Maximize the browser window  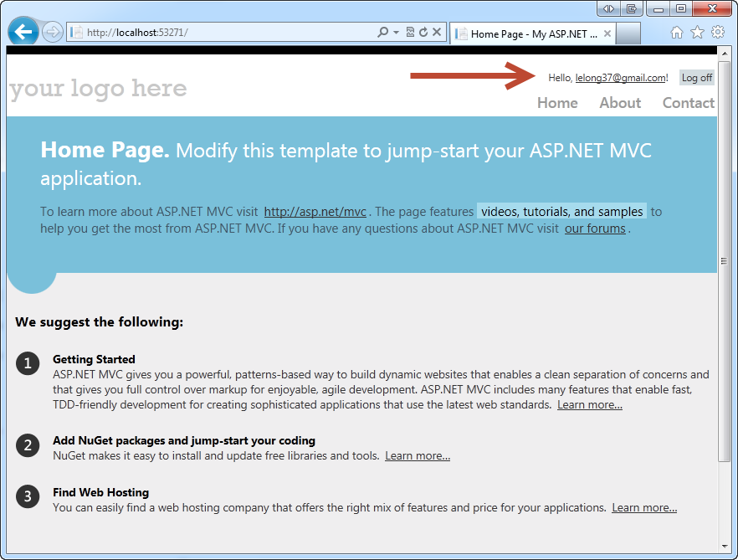[x=680, y=8]
